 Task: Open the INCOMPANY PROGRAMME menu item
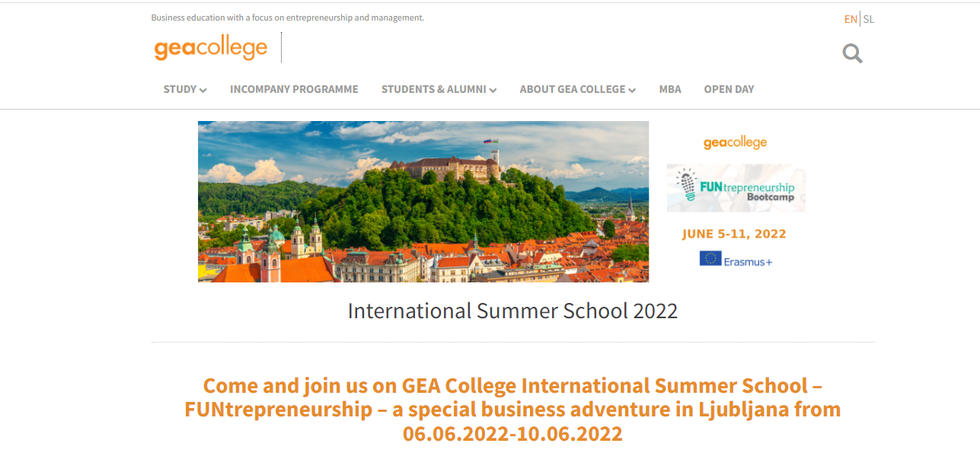(294, 89)
